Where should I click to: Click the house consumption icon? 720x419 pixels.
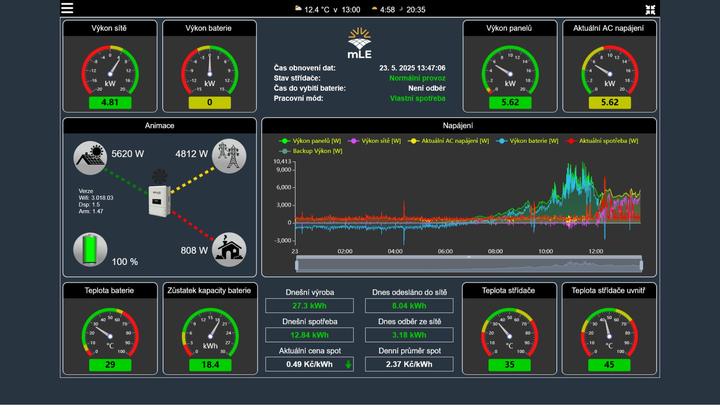230,249
